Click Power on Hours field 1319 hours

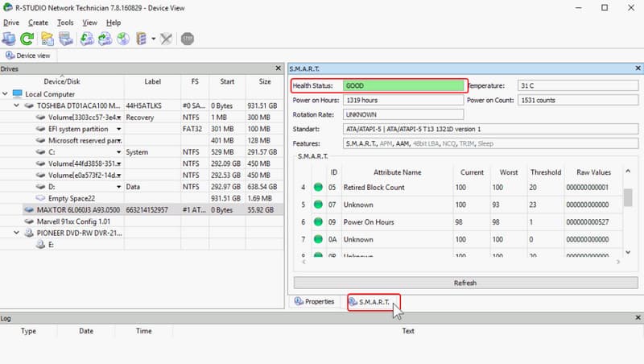(x=403, y=100)
